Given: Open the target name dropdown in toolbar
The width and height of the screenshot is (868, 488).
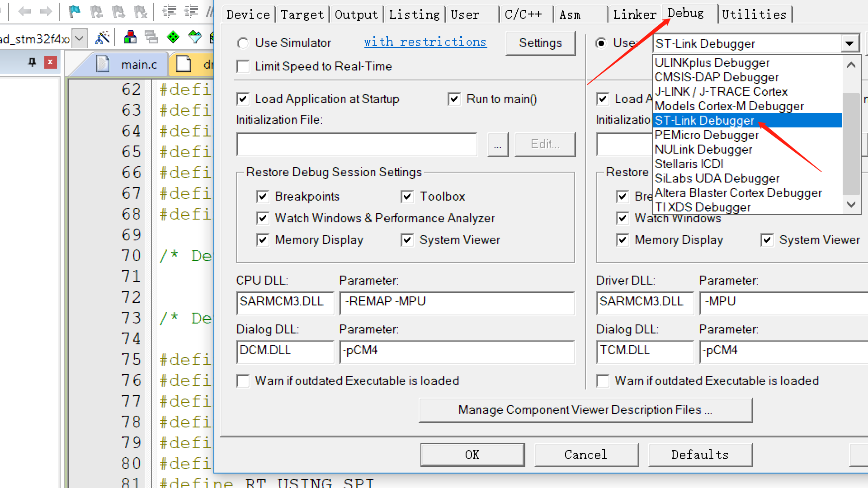Looking at the screenshot, I should (79, 38).
